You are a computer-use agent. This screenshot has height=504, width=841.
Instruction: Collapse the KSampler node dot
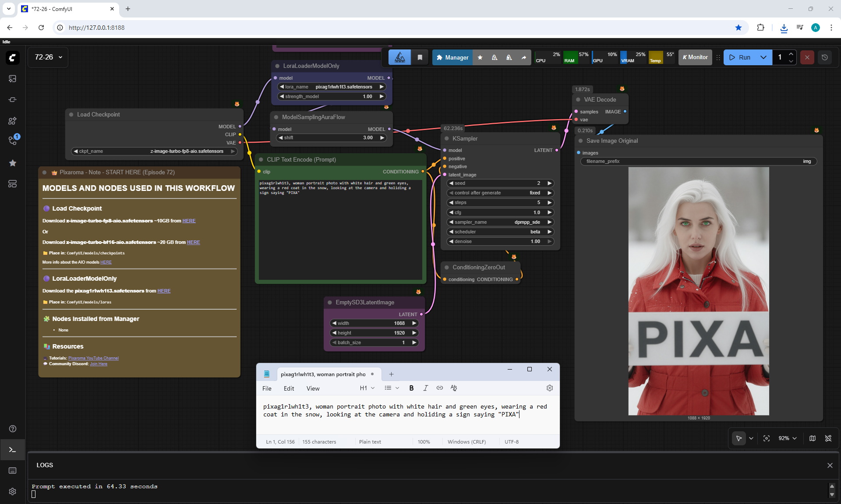click(447, 138)
